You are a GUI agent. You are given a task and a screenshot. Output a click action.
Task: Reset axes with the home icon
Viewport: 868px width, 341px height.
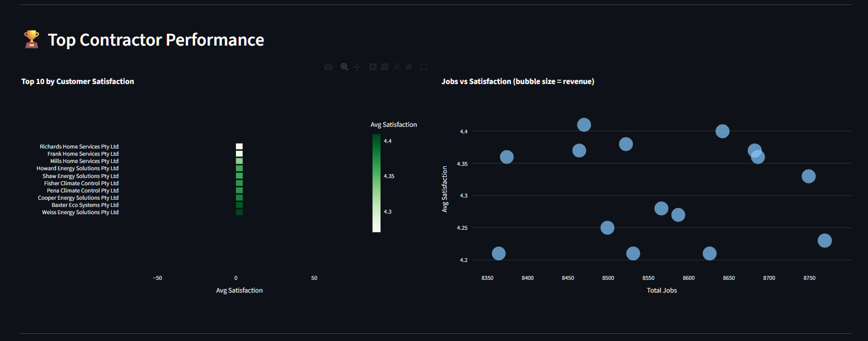click(x=408, y=67)
